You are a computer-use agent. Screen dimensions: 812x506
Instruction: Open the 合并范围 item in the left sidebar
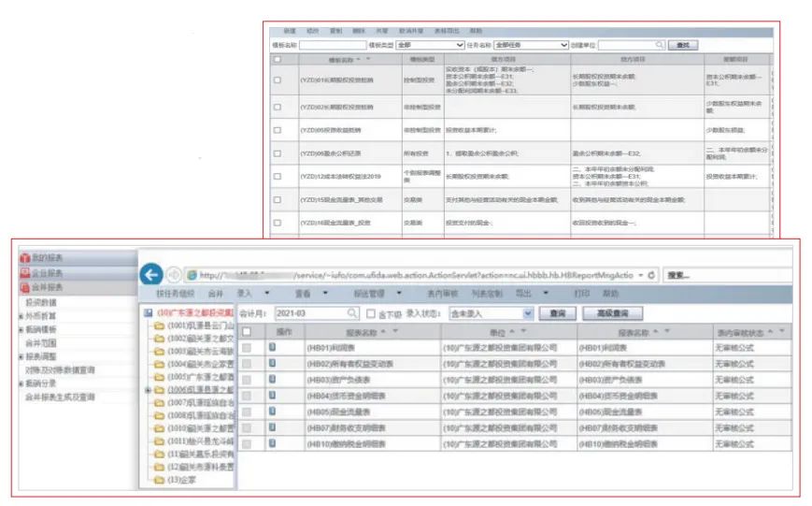[x=41, y=342]
